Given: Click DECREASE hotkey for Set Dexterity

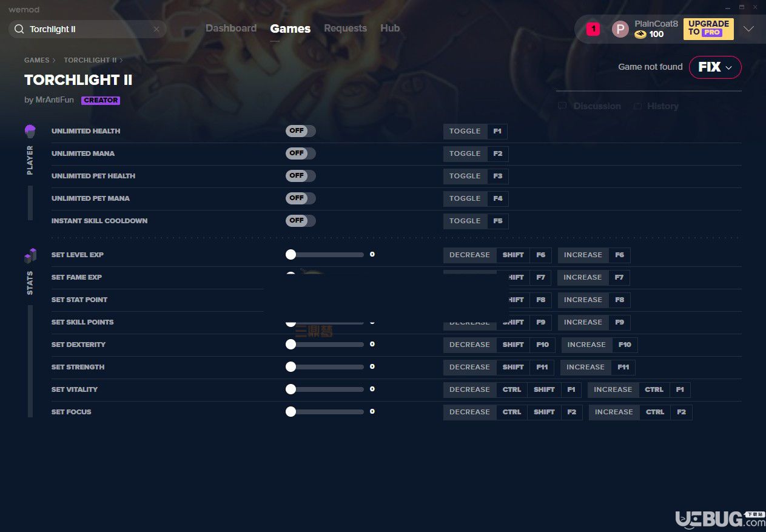Looking at the screenshot, I should (469, 345).
